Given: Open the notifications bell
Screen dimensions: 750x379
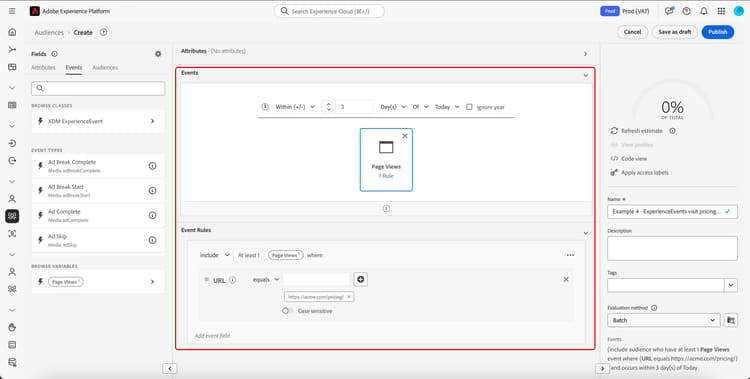Looking at the screenshot, I should [x=704, y=11].
